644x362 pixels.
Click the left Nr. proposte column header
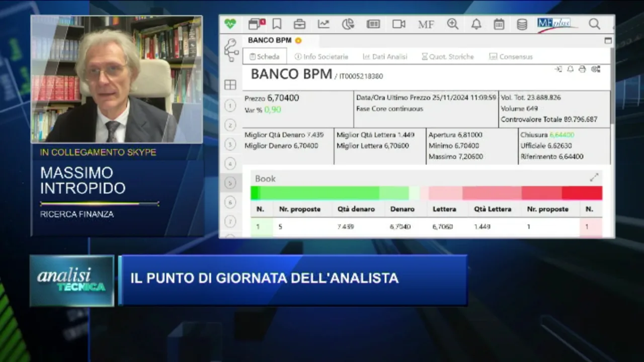[300, 209]
